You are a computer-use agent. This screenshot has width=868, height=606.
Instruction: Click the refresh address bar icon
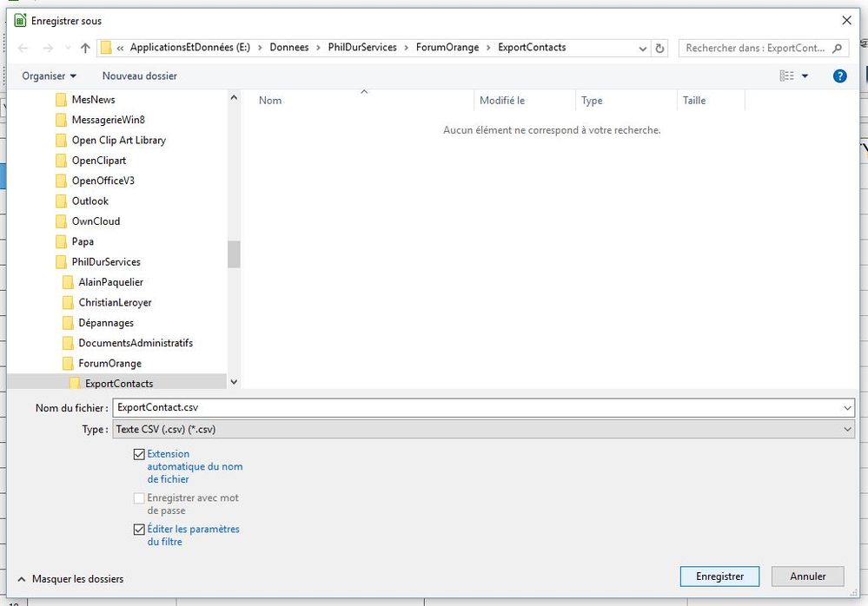pos(660,49)
